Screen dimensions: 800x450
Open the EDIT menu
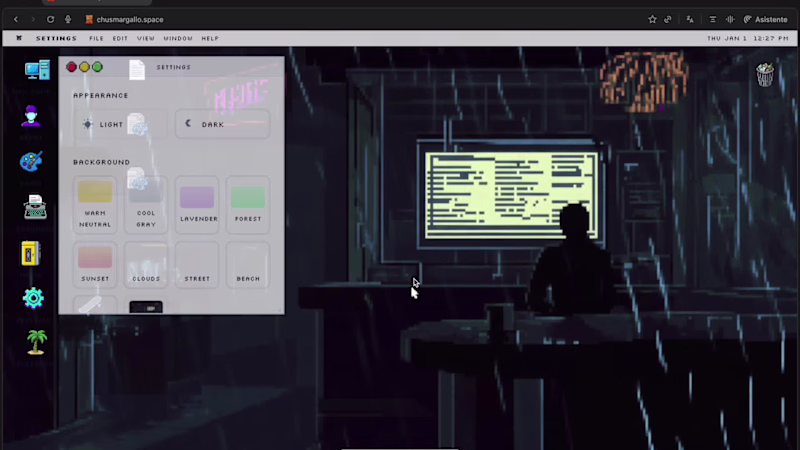[120, 38]
